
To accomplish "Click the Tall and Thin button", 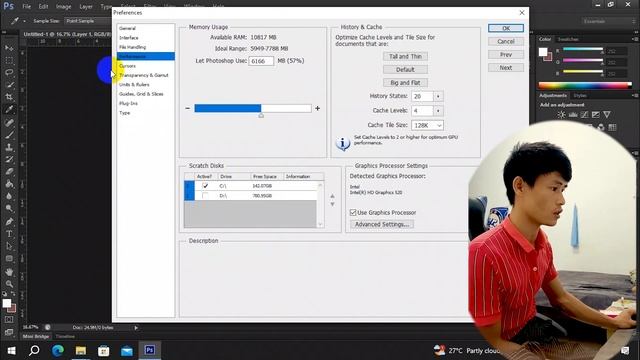I will pos(405,56).
